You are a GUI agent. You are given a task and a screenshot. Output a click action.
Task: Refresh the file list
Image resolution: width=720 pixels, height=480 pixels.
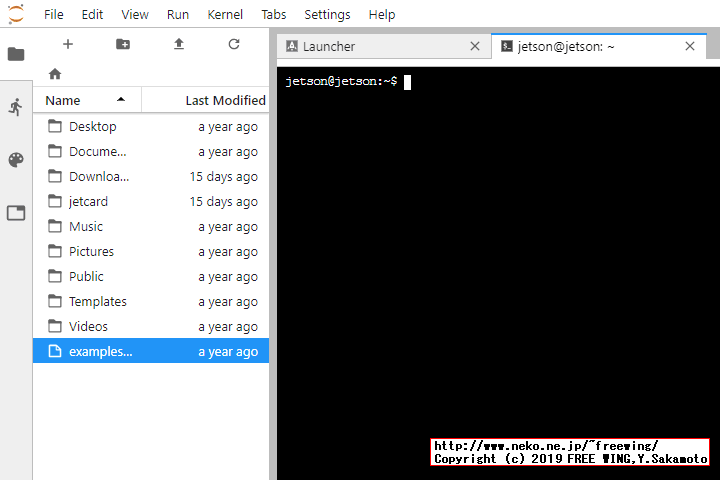[x=234, y=44]
